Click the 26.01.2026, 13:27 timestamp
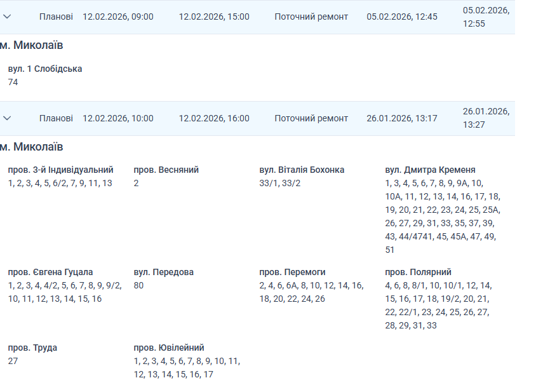The height and width of the screenshot is (392, 543). 486,118
